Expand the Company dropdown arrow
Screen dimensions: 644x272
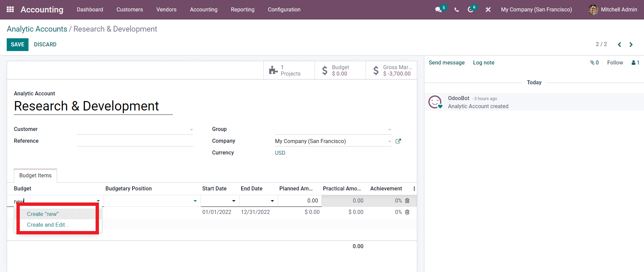point(389,141)
